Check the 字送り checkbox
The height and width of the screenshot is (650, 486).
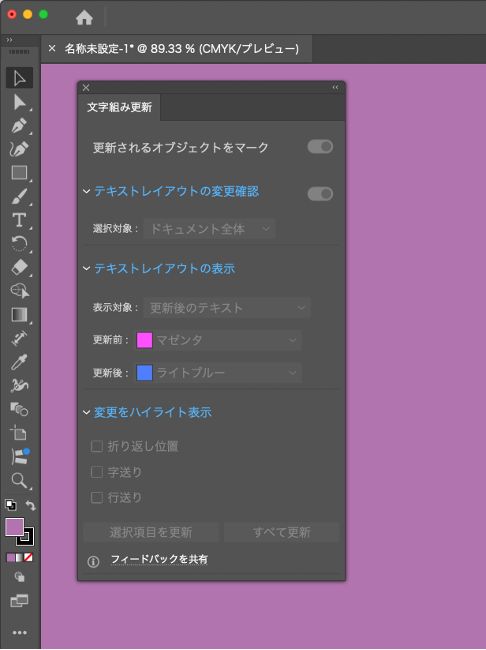tap(97, 472)
